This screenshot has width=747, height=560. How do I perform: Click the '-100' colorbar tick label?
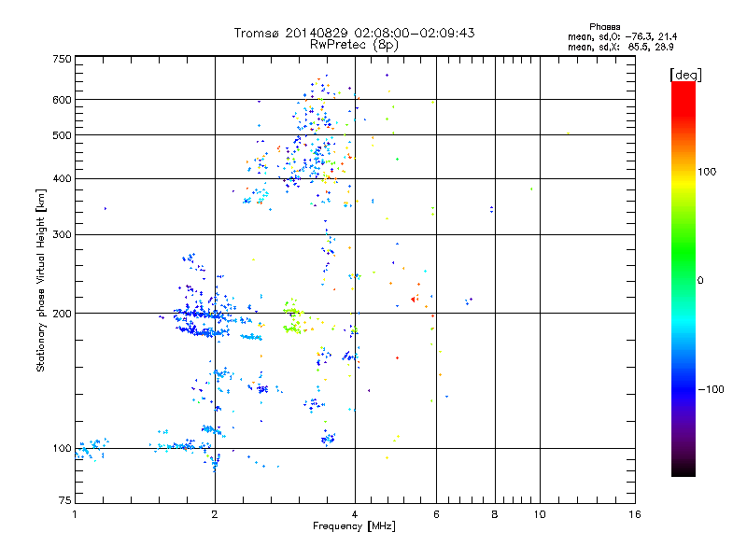pyautogui.click(x=711, y=389)
